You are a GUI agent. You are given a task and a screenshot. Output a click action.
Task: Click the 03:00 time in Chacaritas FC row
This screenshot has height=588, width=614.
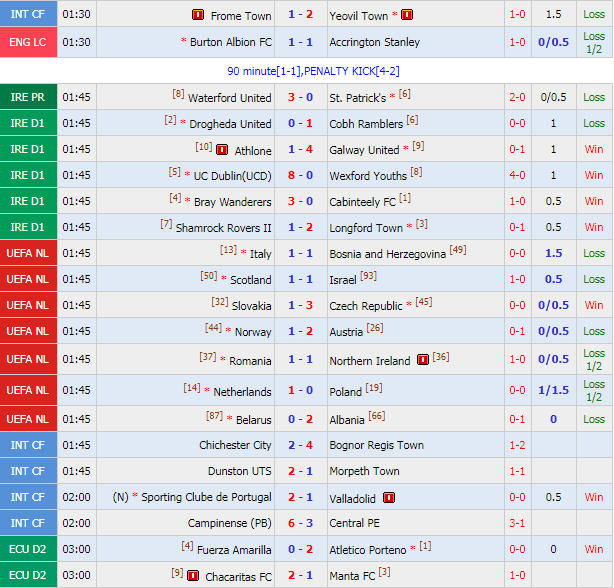pos(76,575)
